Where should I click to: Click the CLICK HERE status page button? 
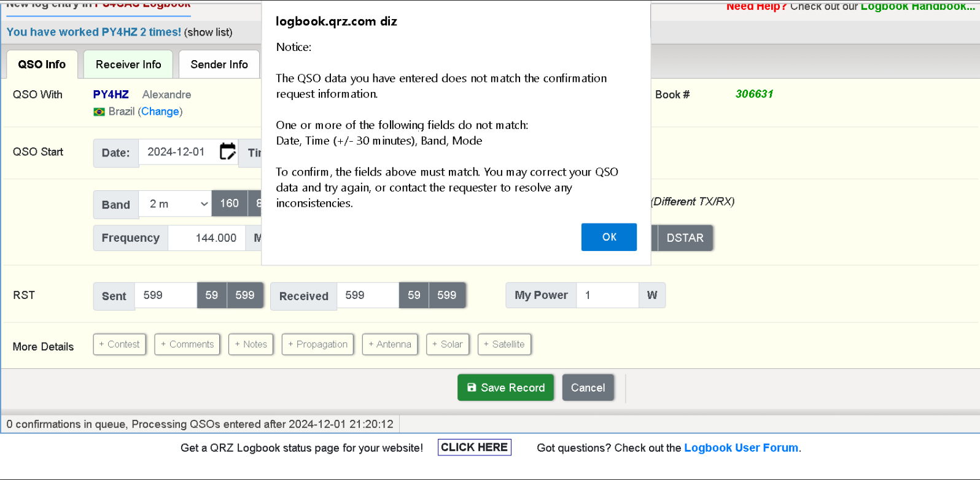click(x=475, y=447)
